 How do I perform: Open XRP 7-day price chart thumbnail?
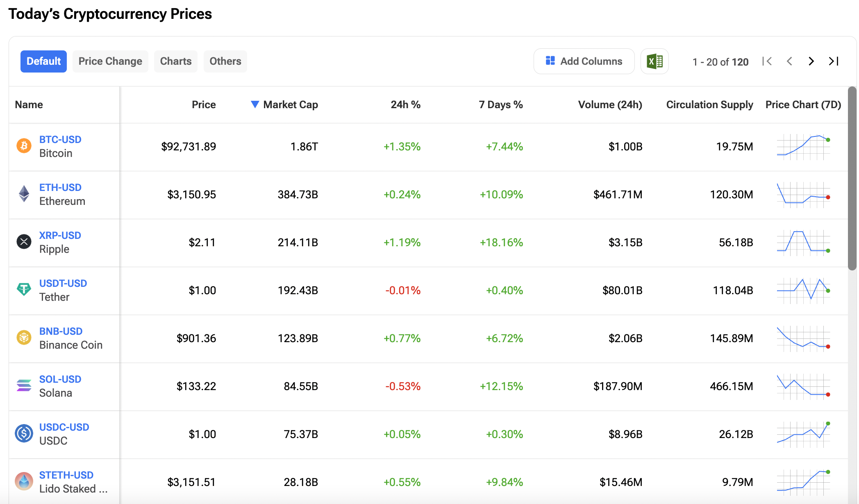(803, 242)
